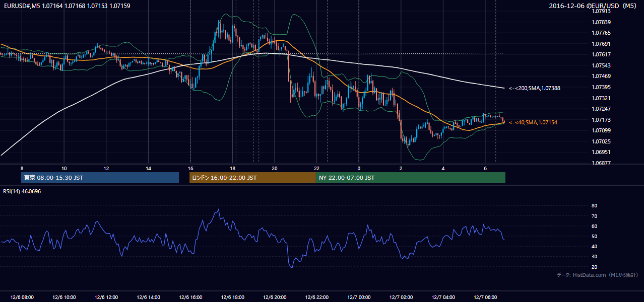Click price level 1.07617 on price axis
The width and height of the screenshot is (644, 302).
tap(602, 54)
